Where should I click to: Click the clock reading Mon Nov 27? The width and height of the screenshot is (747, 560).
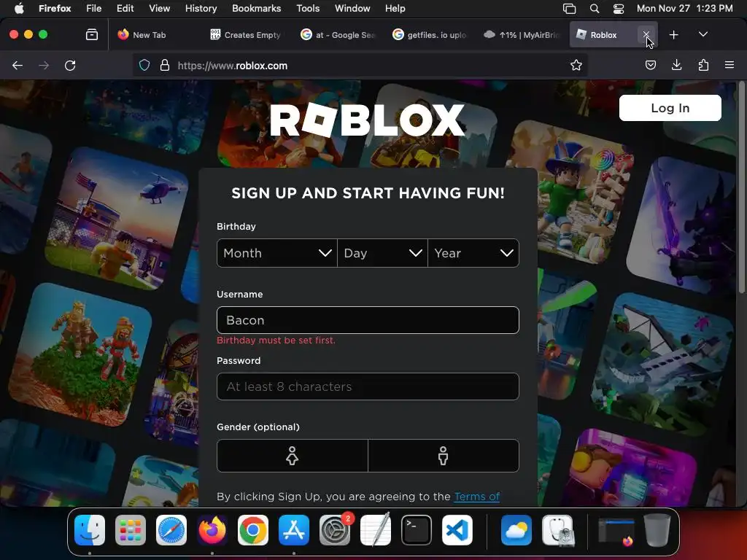684,8
